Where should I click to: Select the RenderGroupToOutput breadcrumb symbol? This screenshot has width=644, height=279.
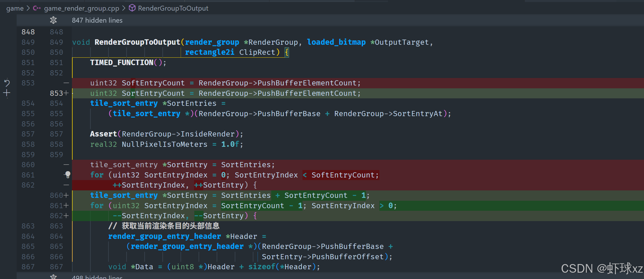(x=173, y=8)
